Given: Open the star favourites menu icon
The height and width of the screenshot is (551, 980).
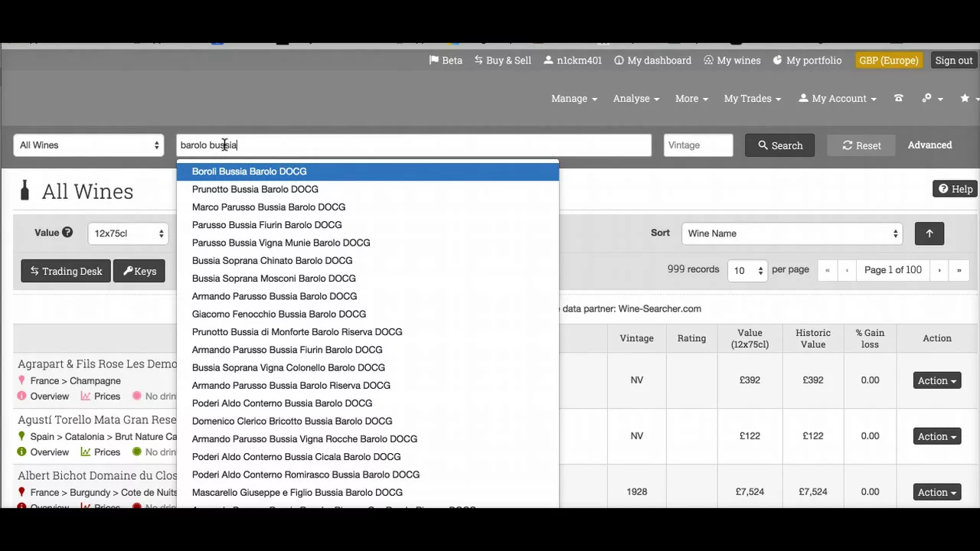Looking at the screenshot, I should [x=965, y=99].
